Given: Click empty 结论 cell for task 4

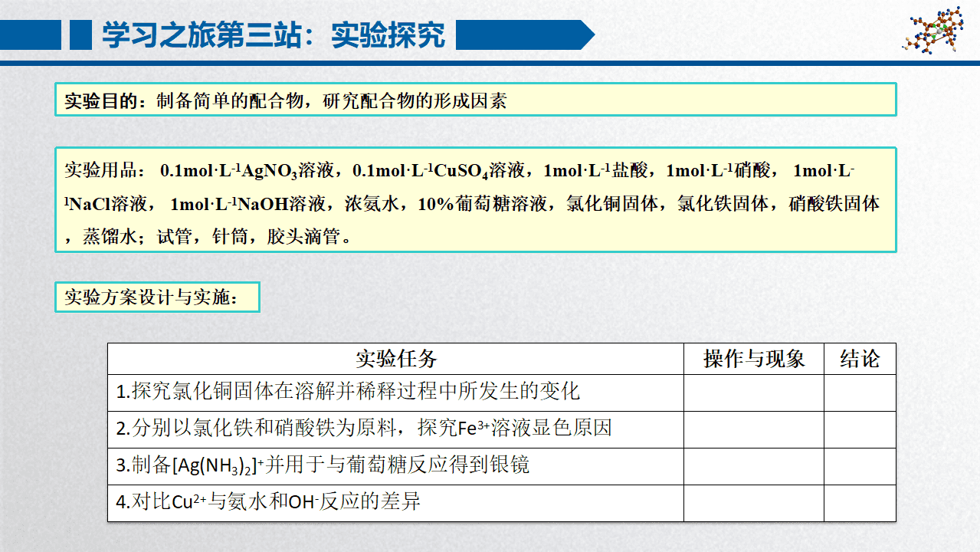Looking at the screenshot, I should pos(860,503).
